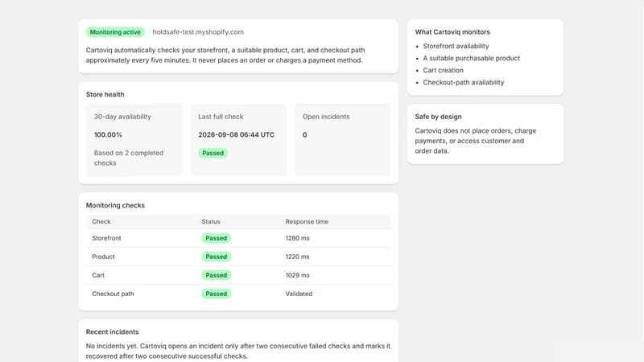Click the Passed badge under Last full check

point(213,153)
